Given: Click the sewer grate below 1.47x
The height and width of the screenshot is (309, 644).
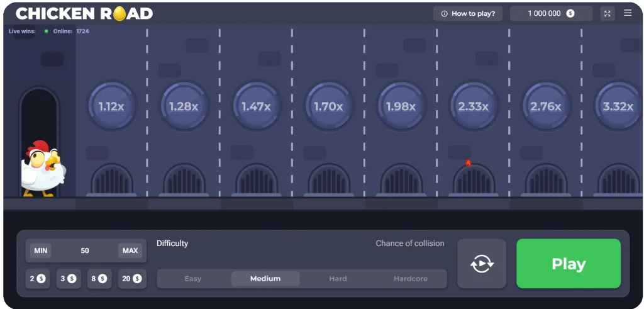Looking at the screenshot, I should 257,180.
